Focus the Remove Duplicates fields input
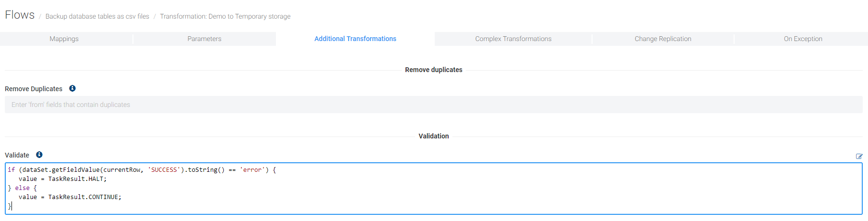The image size is (868, 221). click(433, 105)
